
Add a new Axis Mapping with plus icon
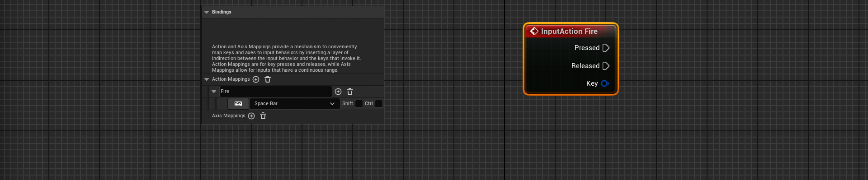pos(251,116)
